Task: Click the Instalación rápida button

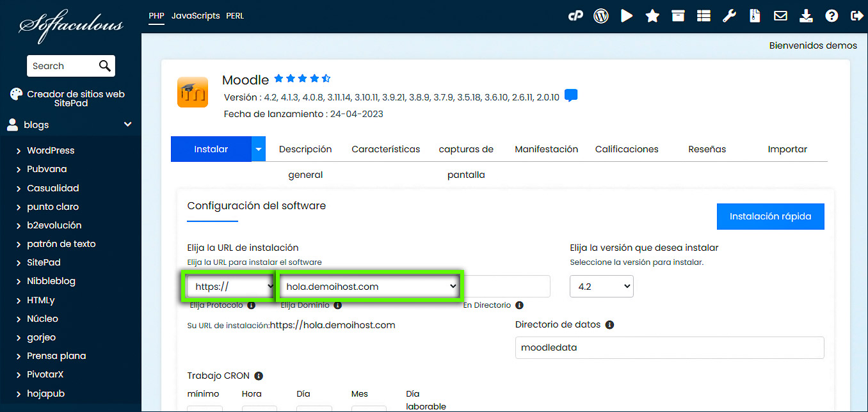Action: click(x=770, y=216)
